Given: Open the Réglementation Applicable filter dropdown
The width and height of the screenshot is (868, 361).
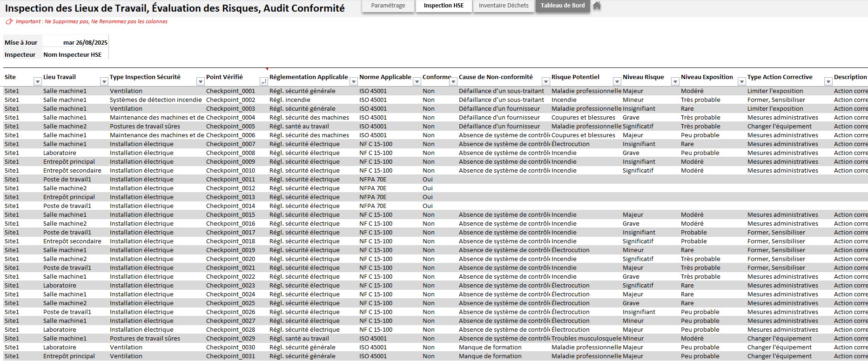Looking at the screenshot, I should coord(354,82).
